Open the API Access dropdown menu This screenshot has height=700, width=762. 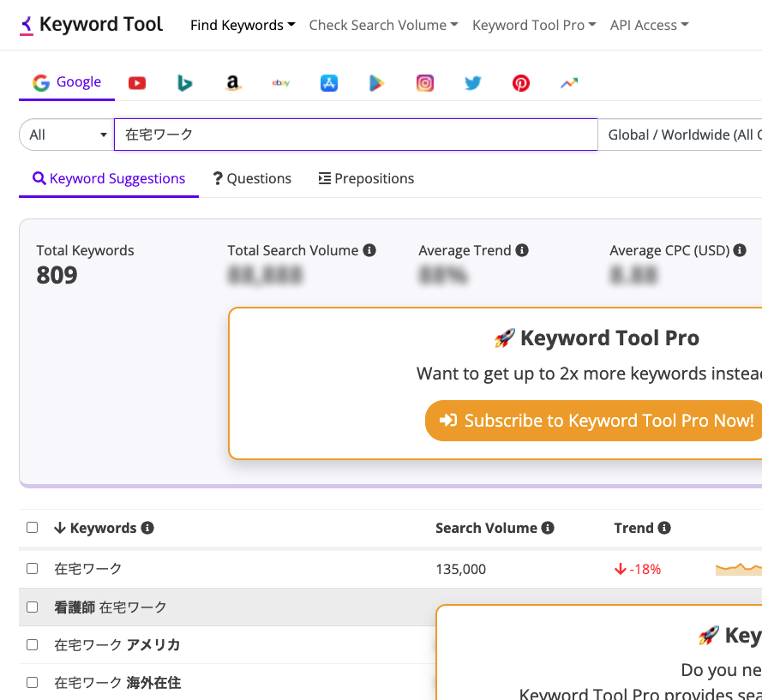[649, 25]
